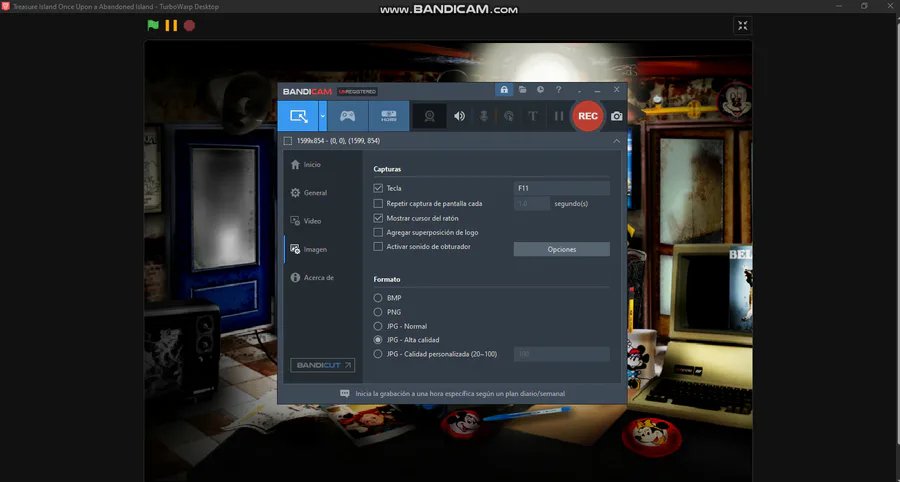Image resolution: width=900 pixels, height=482 pixels.
Task: Select the screen recording mode icon
Action: pos(298,116)
